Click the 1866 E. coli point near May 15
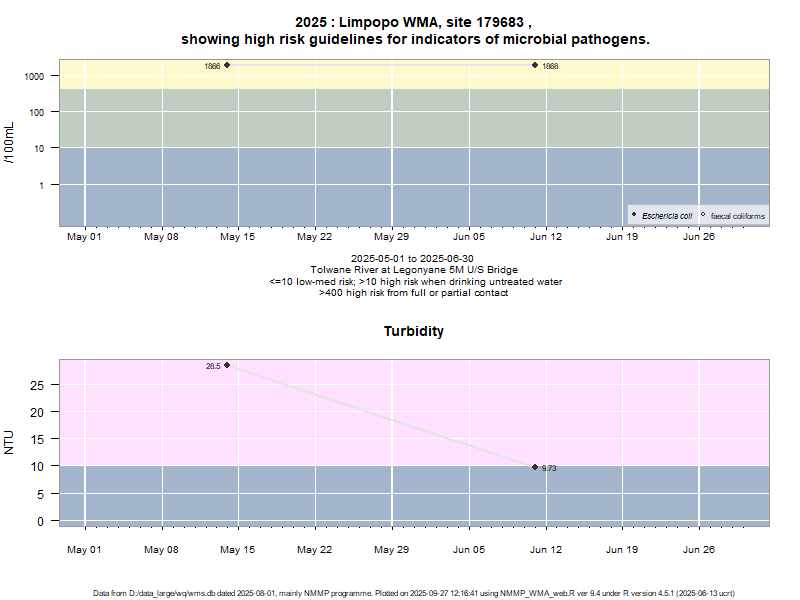 point(227,65)
